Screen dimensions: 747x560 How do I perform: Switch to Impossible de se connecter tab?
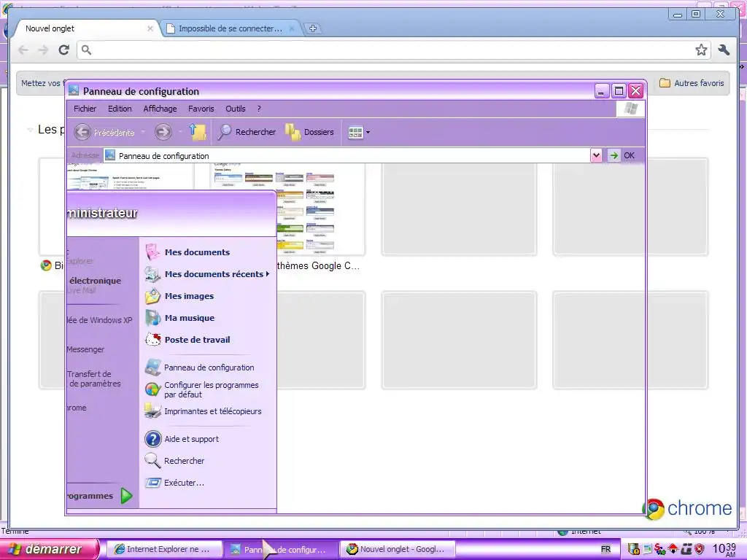tap(230, 28)
